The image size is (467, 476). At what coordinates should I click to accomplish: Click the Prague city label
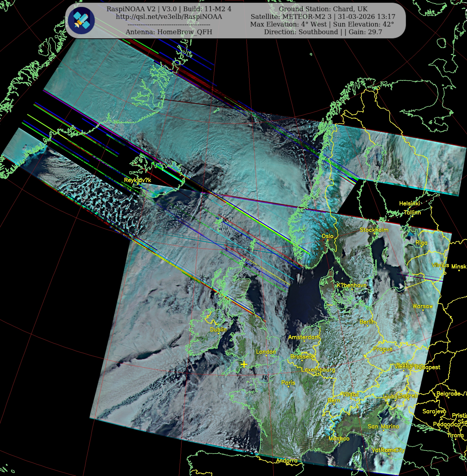[382, 349]
